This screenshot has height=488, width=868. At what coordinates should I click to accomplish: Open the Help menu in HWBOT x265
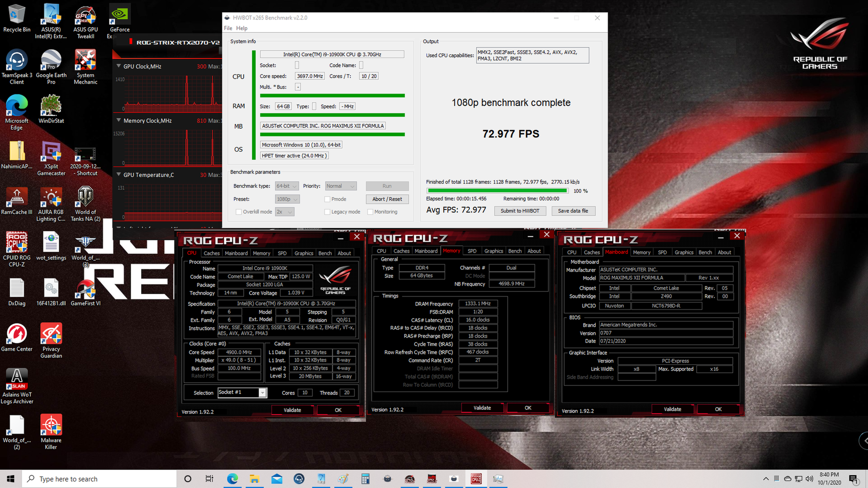coord(242,28)
